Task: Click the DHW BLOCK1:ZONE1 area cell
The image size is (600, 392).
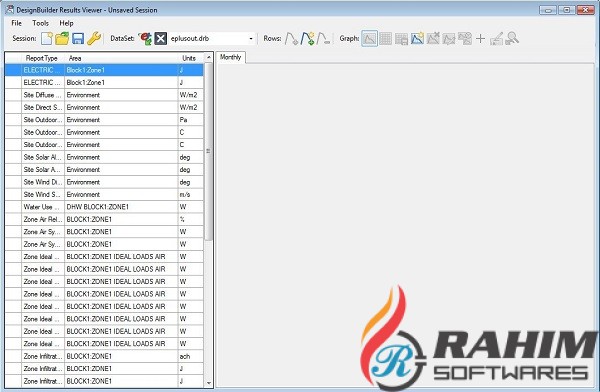Action: pos(121,207)
